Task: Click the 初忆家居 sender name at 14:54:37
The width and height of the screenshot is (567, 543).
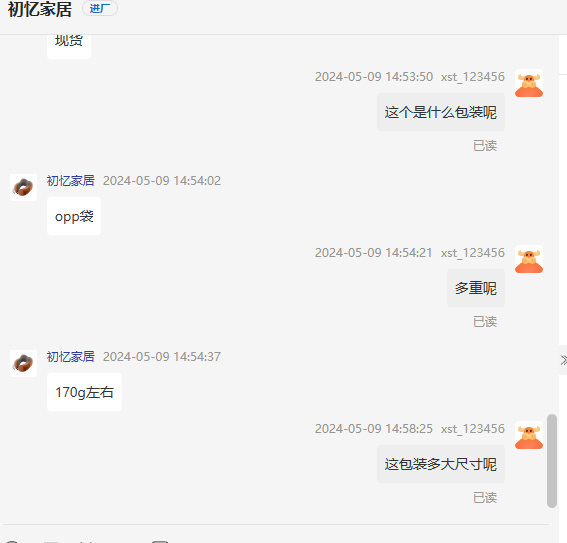Action: tap(71, 356)
